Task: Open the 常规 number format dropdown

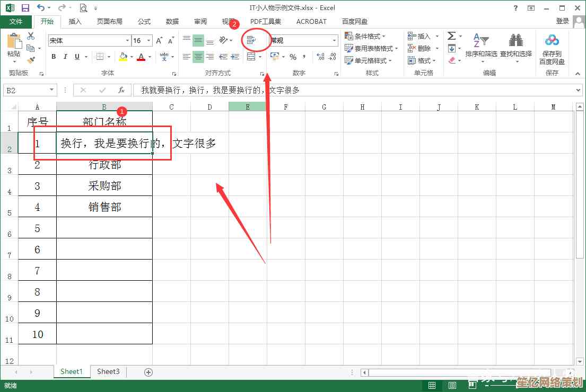Action: pyautogui.click(x=334, y=41)
